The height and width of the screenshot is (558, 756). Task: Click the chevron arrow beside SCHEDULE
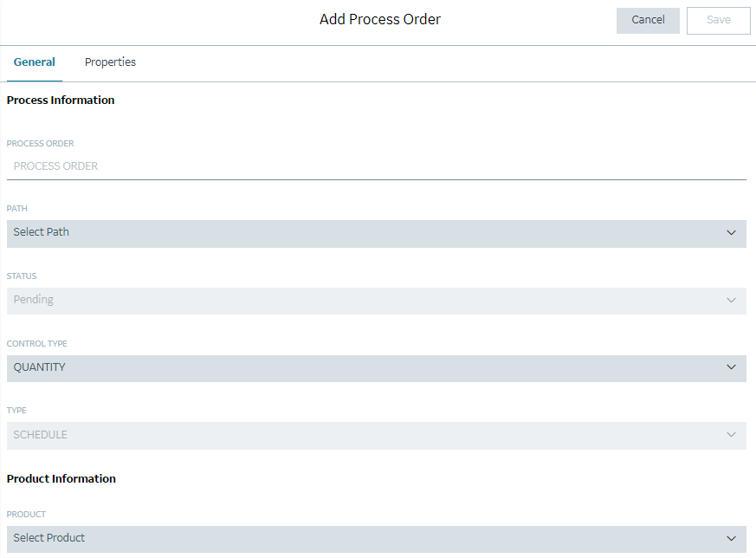coord(731,435)
